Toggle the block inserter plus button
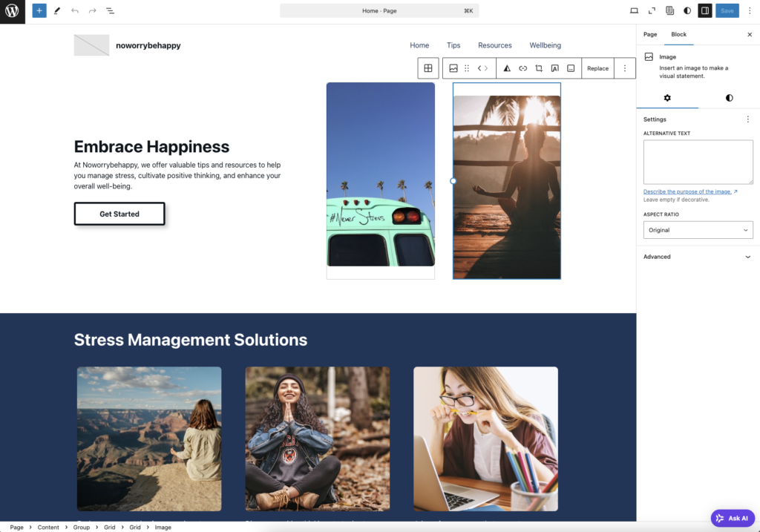 39,10
